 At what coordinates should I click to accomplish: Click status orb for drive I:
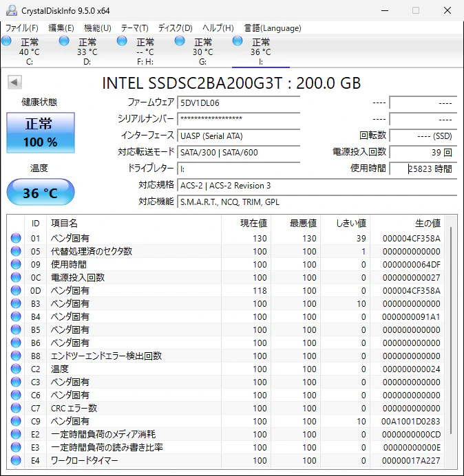238,41
